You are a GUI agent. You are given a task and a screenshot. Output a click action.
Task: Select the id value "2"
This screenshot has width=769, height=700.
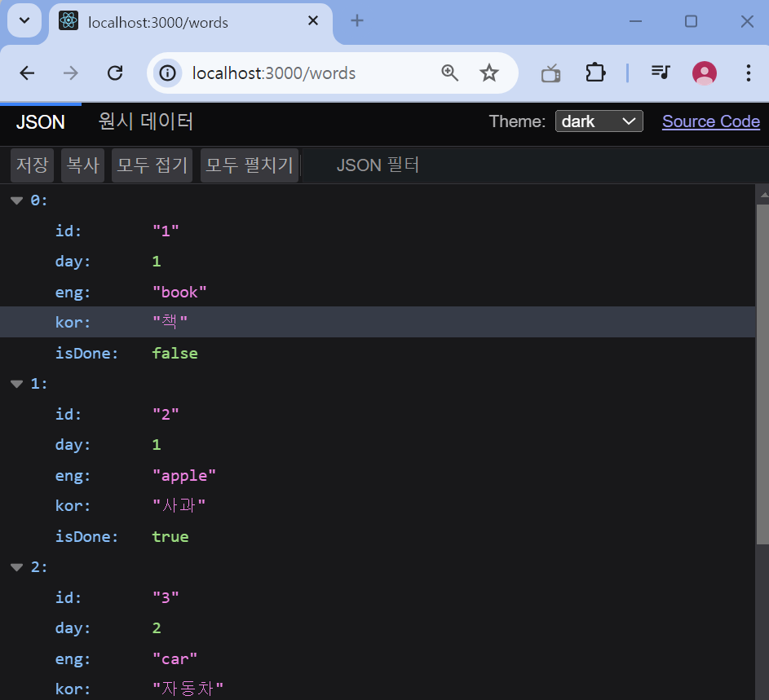166,414
